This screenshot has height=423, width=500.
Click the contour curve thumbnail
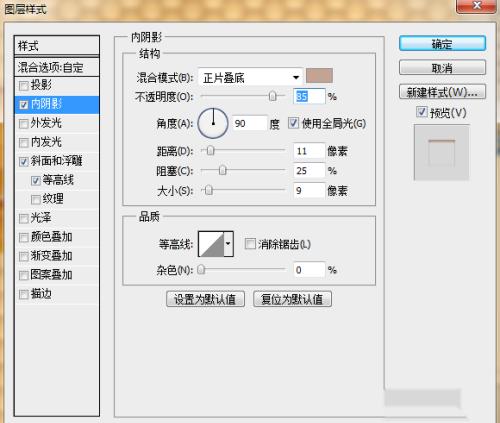211,244
